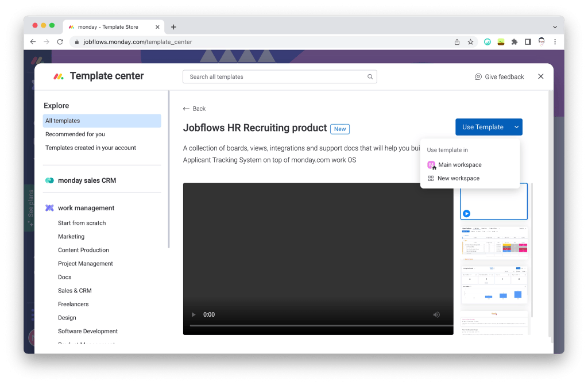Select Start from scratch
Viewport: 588px width, 385px height.
coord(82,223)
